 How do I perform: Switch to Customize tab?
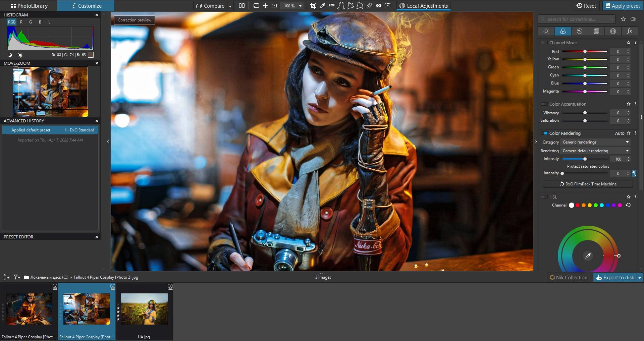[86, 6]
